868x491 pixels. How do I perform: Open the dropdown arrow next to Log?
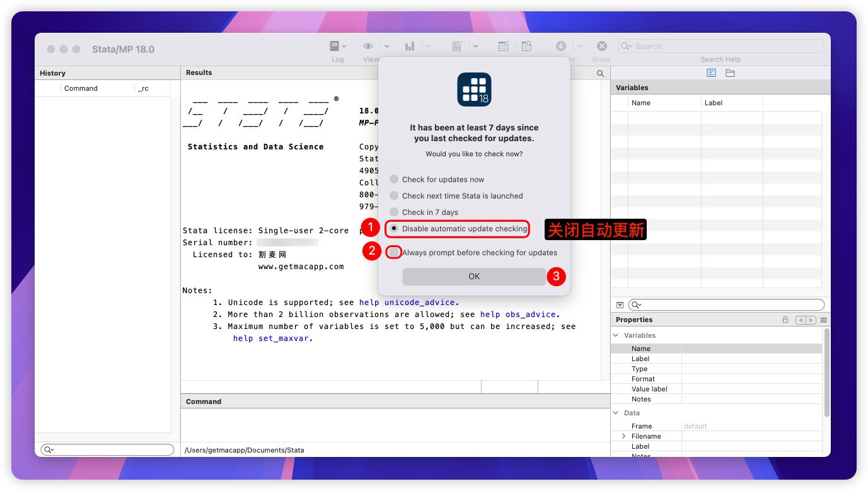click(344, 46)
